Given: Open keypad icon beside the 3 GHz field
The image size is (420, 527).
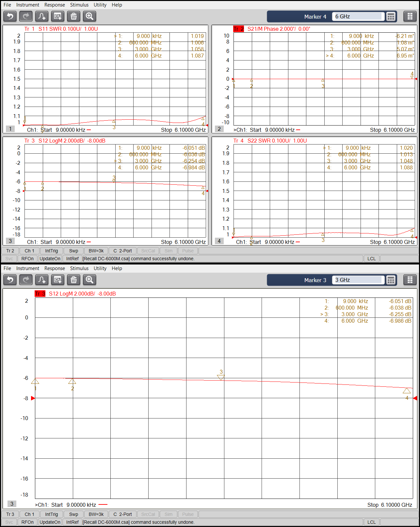Looking at the screenshot, I should click(x=391, y=280).
